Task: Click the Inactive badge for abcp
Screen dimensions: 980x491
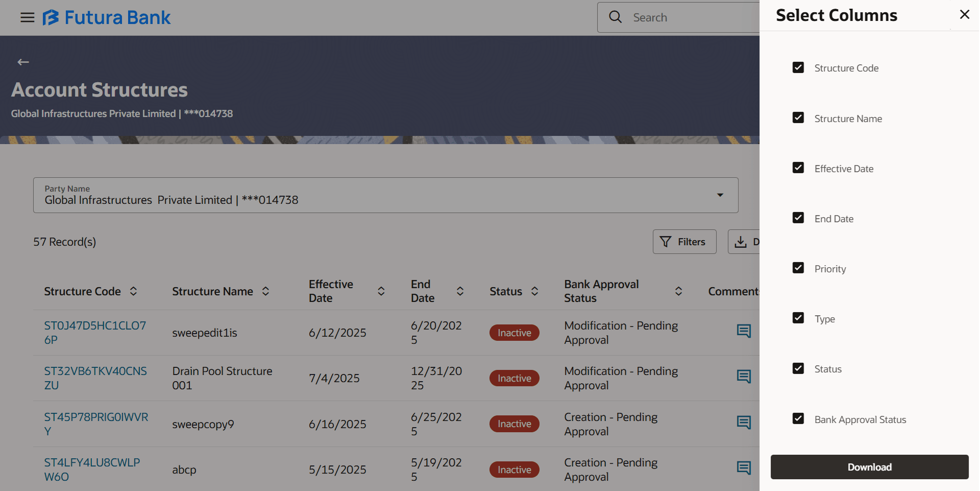Action: click(x=514, y=470)
